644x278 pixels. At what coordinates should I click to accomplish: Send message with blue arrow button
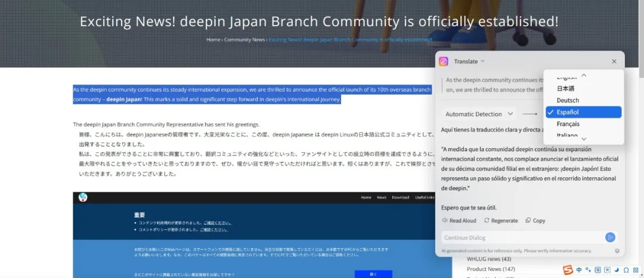[610, 238]
